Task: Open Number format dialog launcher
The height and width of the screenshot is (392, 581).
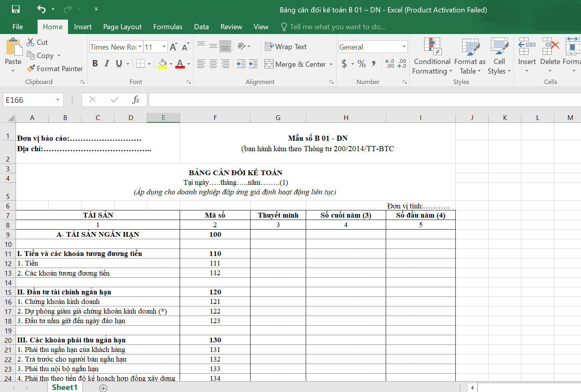Action: pyautogui.click(x=405, y=82)
